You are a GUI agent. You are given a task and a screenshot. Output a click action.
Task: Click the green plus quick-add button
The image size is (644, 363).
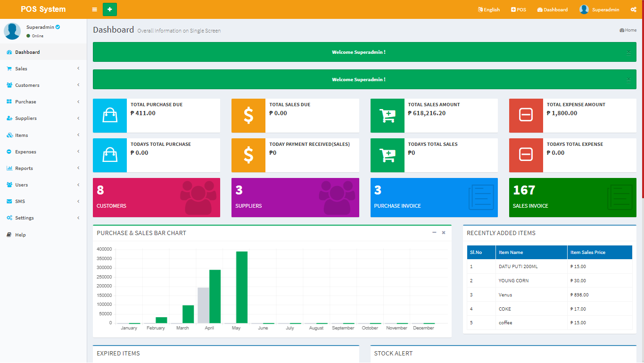pyautogui.click(x=110, y=9)
